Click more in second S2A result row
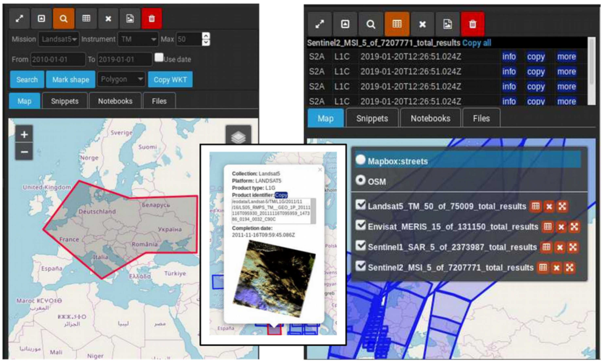 pos(566,72)
